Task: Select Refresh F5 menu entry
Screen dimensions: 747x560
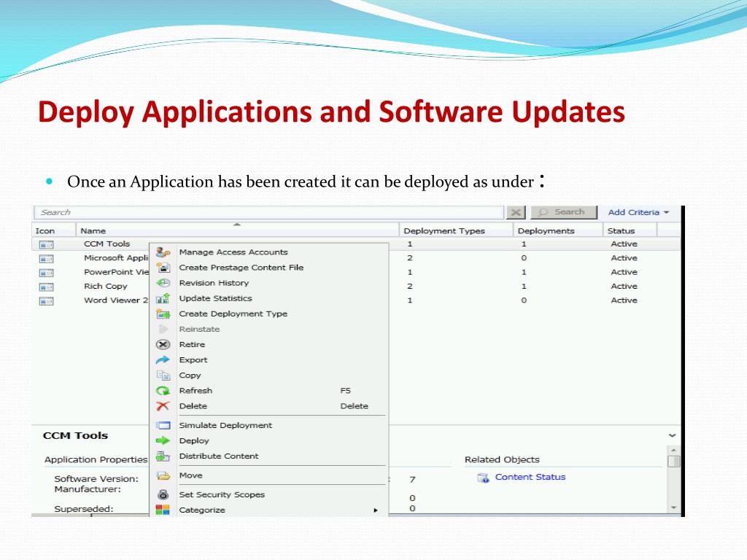Action: click(269, 391)
